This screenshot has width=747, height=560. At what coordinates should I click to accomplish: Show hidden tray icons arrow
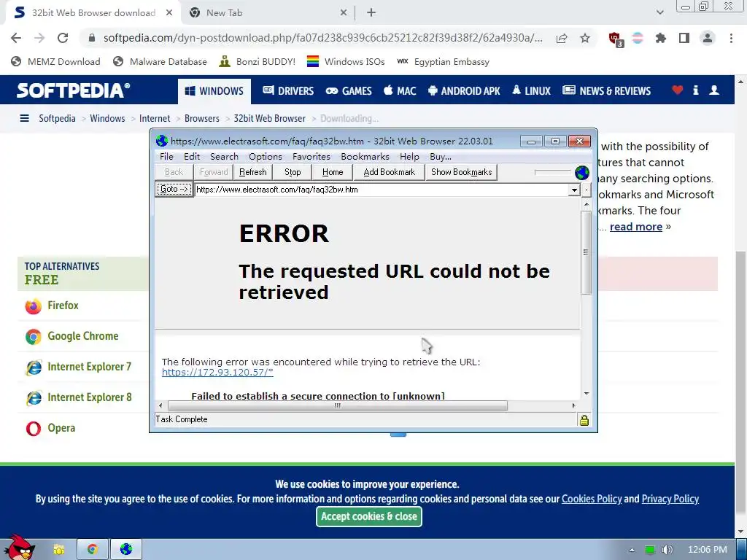632,550
